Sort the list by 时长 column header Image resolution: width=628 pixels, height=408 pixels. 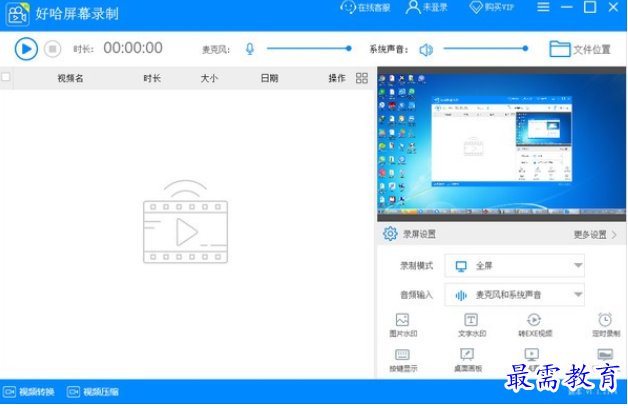point(152,78)
